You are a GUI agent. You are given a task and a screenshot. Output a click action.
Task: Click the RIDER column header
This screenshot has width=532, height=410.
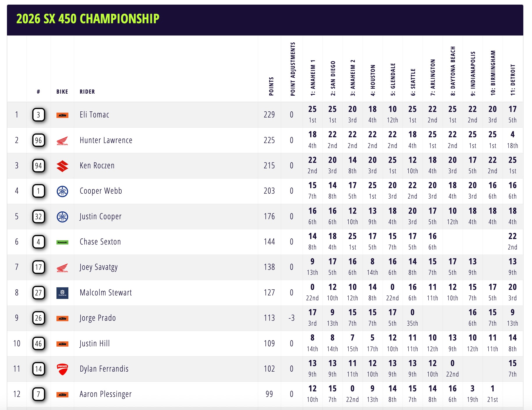point(87,92)
